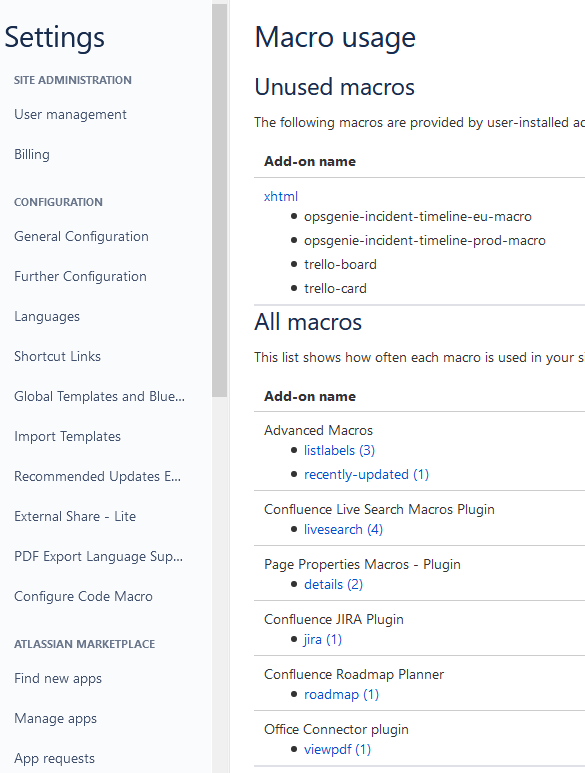Click the Macro usage page title

click(335, 37)
